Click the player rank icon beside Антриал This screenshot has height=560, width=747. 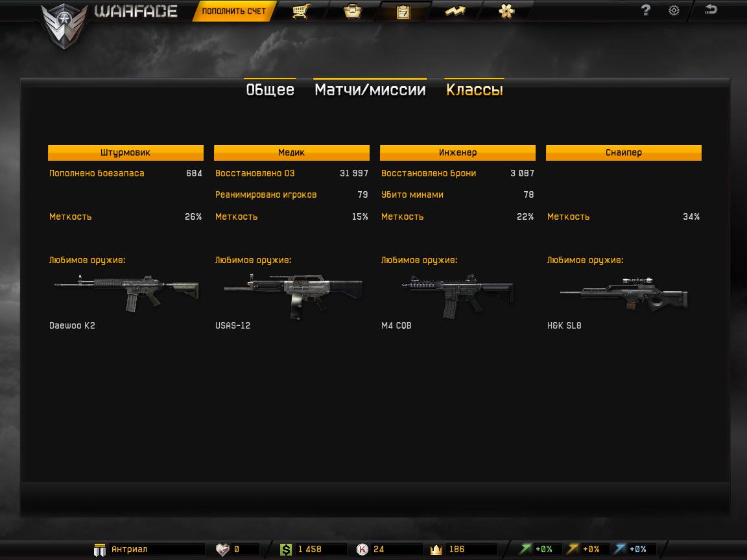100,550
